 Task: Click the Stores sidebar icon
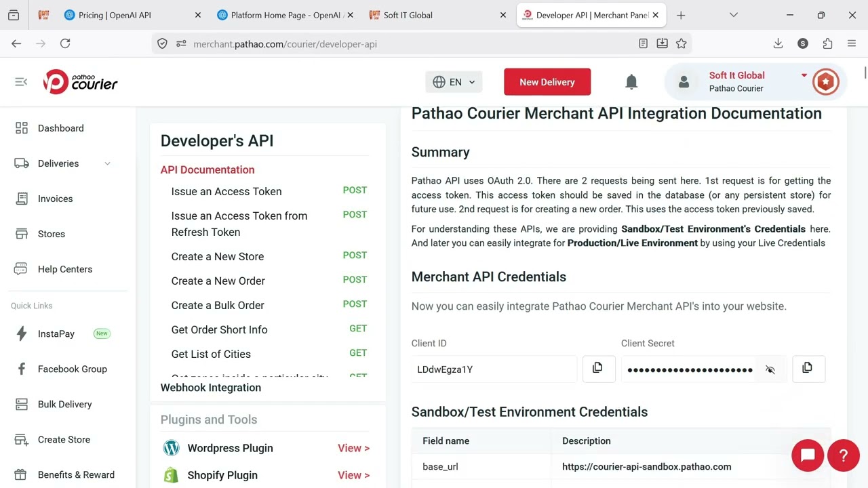(x=22, y=234)
